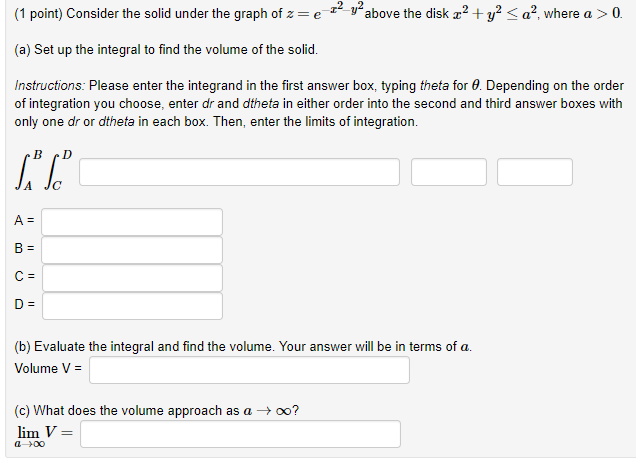Focus the B = limit field

(x=132, y=250)
